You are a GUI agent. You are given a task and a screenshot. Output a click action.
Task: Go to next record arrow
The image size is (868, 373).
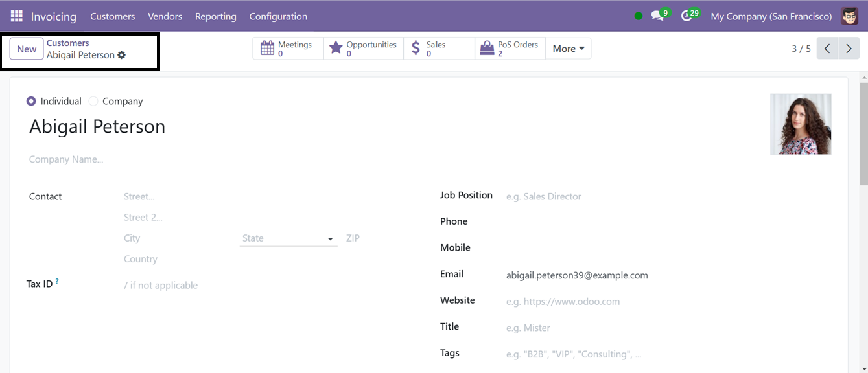849,49
